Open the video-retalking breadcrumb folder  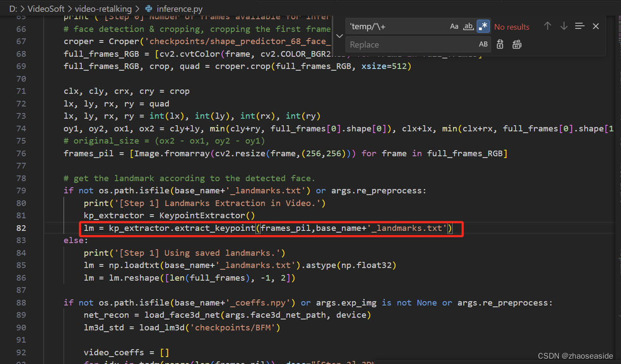point(103,9)
